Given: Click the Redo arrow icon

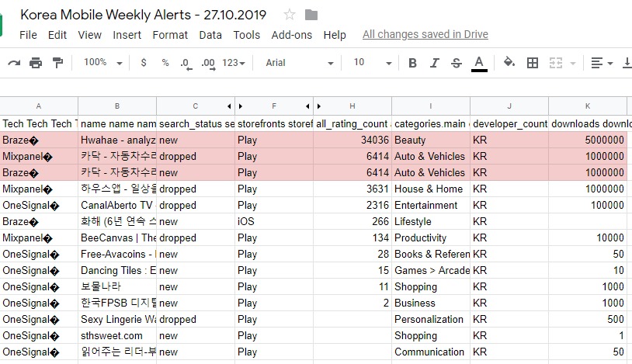Looking at the screenshot, I should point(14,63).
